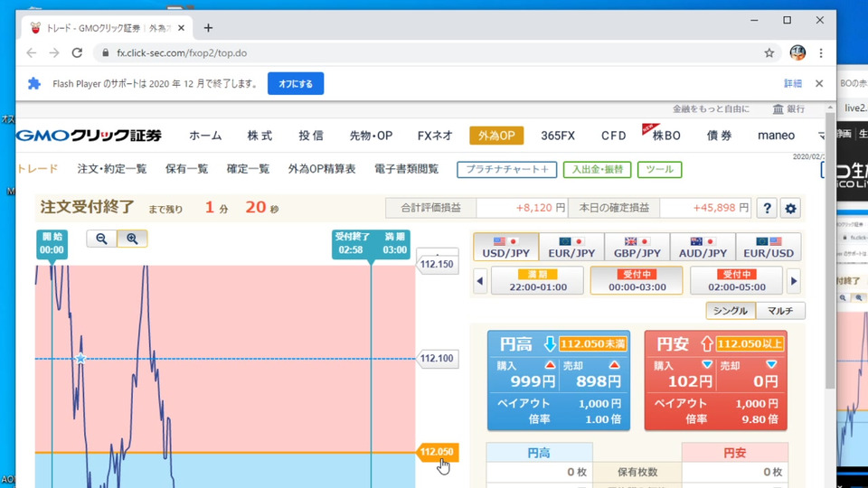Screen dimensions: 868x488
Task: Click the 112.050 strike price label
Action: coord(437,452)
